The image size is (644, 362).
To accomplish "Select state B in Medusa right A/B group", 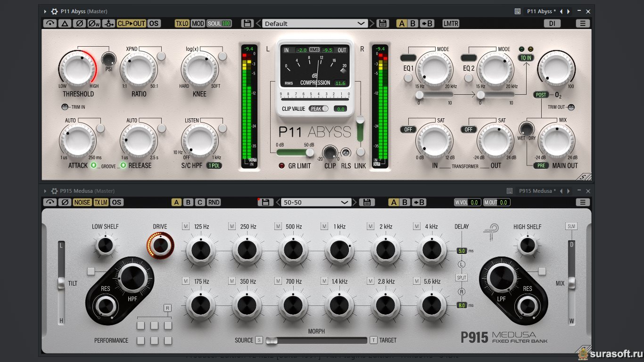I will click(x=405, y=202).
